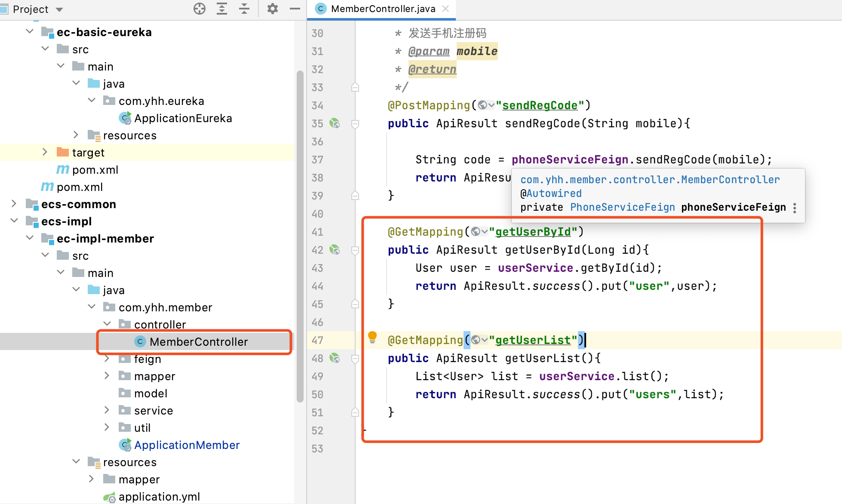Toggle the code fold marker on line 48

pyautogui.click(x=355, y=358)
